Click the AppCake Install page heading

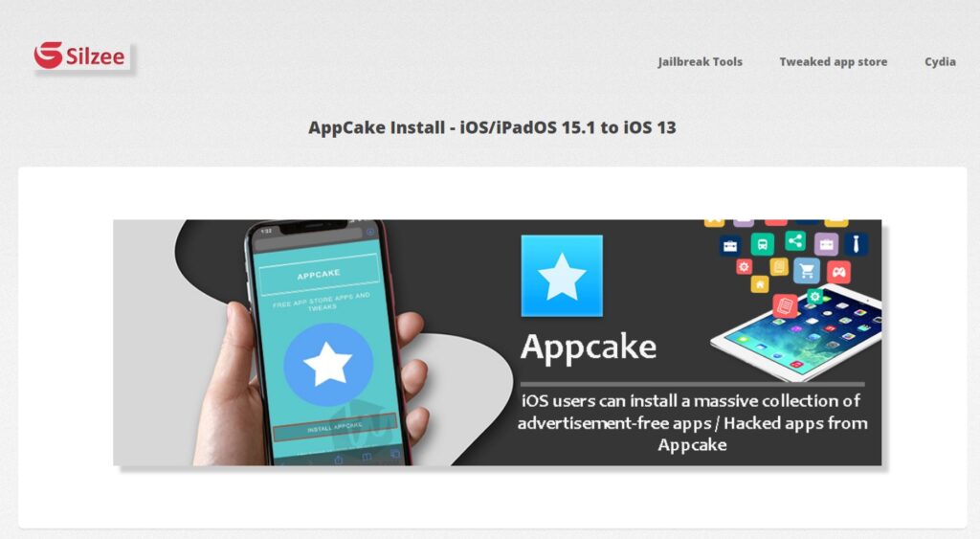492,127
